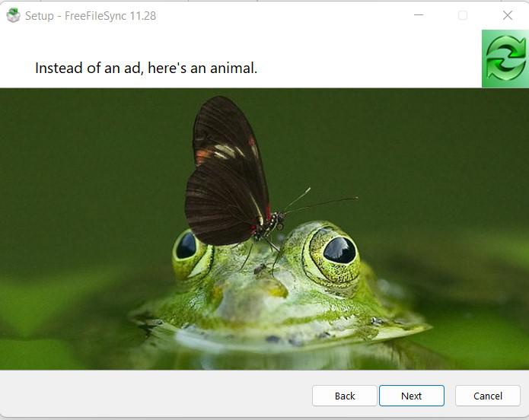Open the installer box icon in title bar
This screenshot has width=529, height=420.
[13, 15]
